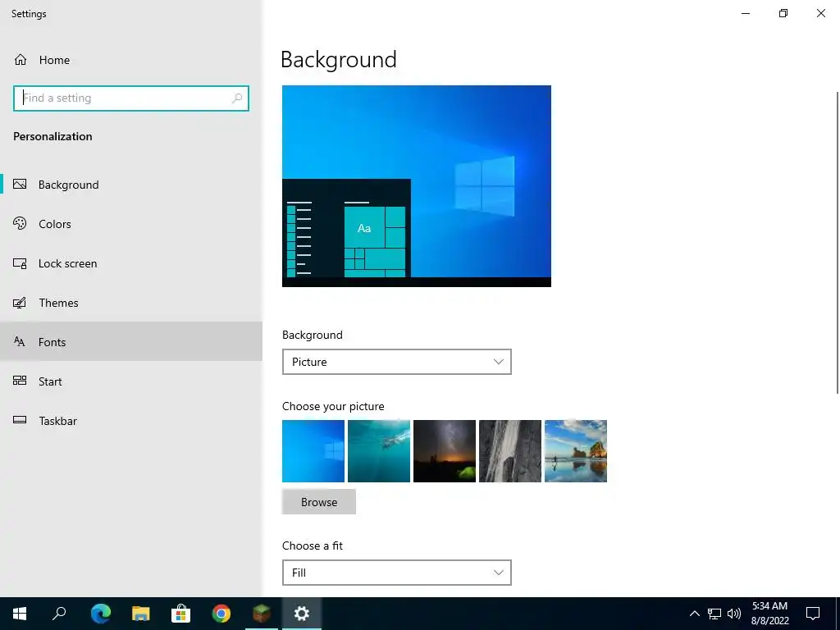840x630 pixels.
Task: Click the Themes brush icon
Action: (x=20, y=303)
